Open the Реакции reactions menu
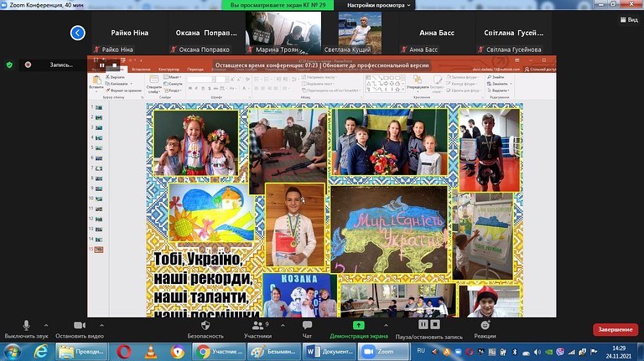 point(485,330)
